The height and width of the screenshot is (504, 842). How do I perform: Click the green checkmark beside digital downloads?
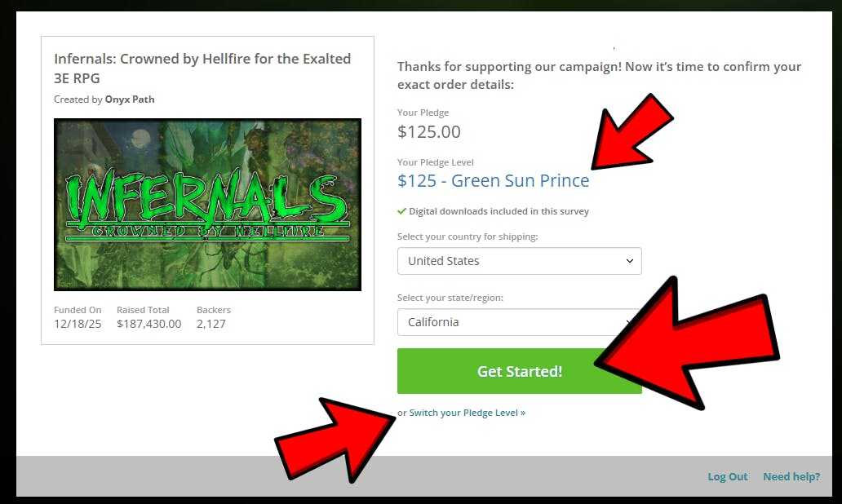[x=401, y=211]
